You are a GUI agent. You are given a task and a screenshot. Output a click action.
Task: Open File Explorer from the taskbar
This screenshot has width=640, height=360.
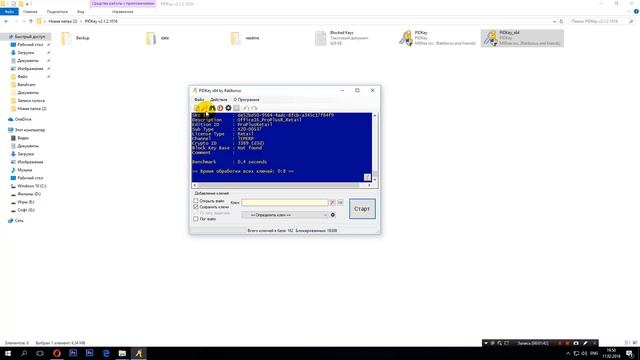(122, 353)
